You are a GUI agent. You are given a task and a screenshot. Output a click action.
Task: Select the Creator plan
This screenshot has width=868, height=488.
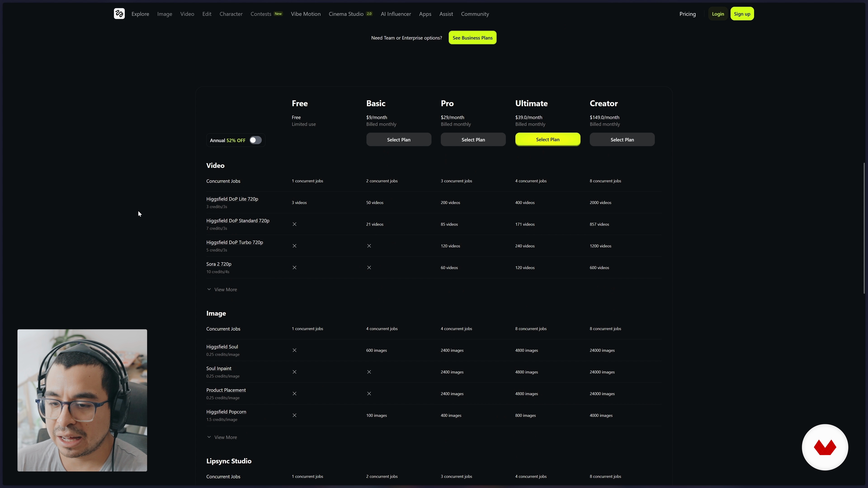[622, 140]
